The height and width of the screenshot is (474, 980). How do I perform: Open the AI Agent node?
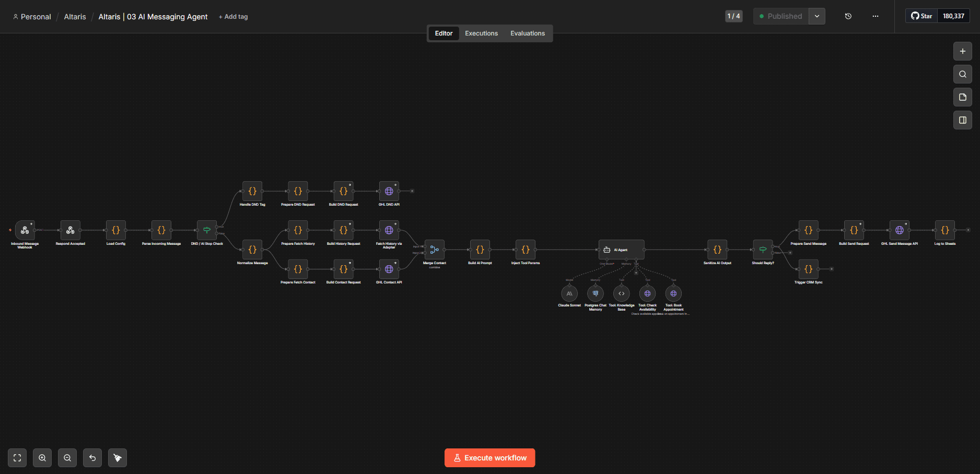pyautogui.click(x=621, y=250)
